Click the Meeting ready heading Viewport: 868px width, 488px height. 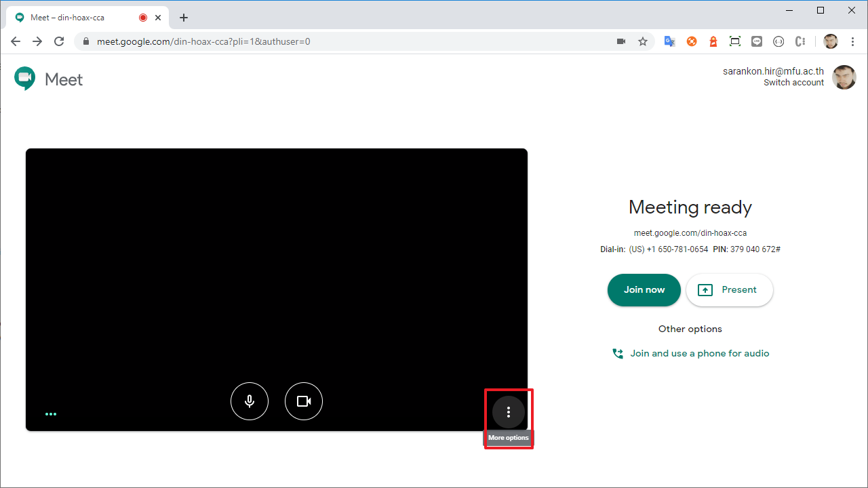(x=690, y=207)
